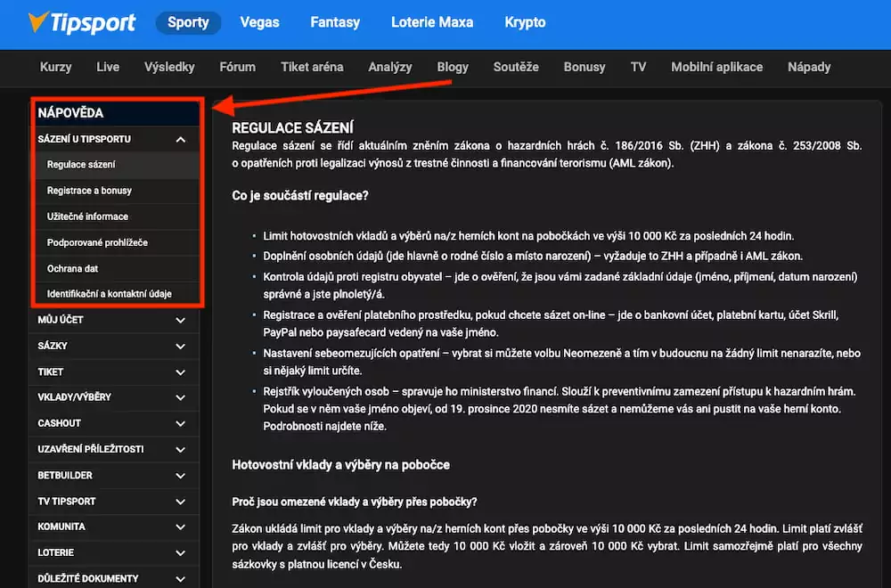Screen dimensions: 891x588
Task: Click the Tipsport logo
Action: [80, 22]
